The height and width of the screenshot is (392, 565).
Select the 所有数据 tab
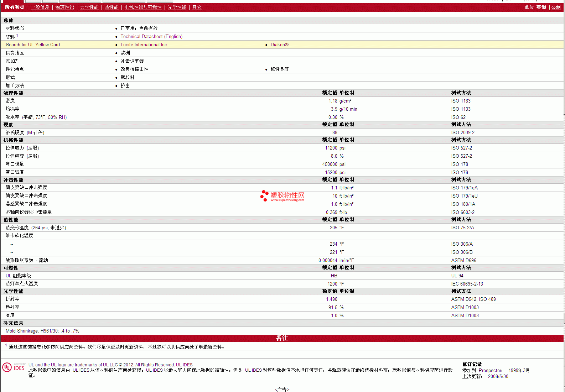pyautogui.click(x=15, y=7)
